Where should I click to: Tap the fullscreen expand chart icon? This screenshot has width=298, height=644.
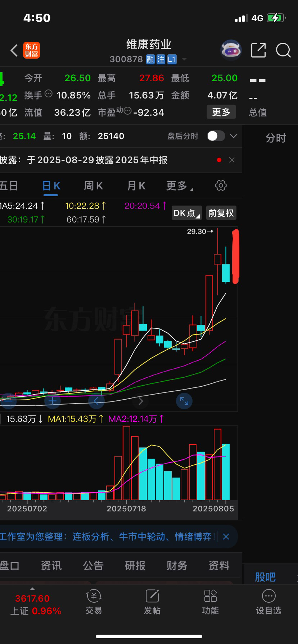[184, 401]
